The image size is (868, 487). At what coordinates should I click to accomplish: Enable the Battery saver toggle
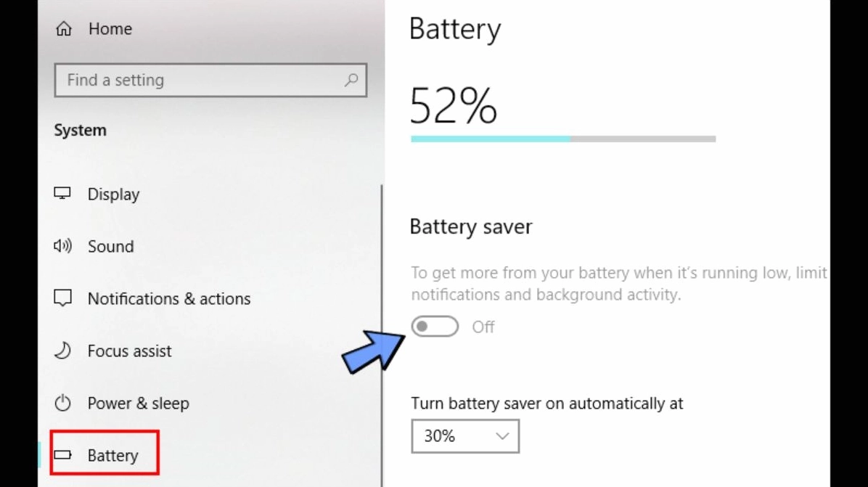pyautogui.click(x=434, y=326)
